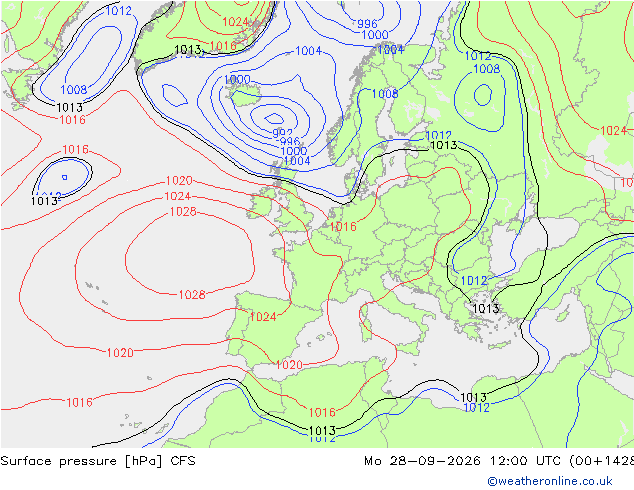Select the 1028 label atop the Atlantic high
The height and width of the screenshot is (490, 634).
183,211
